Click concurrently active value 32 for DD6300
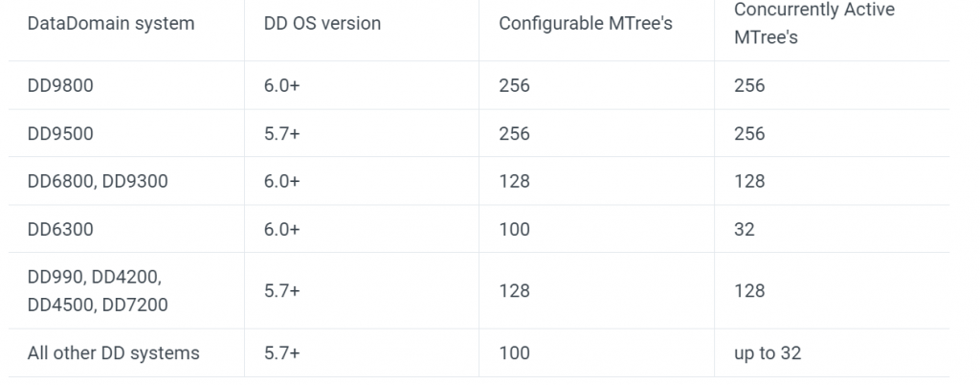The image size is (980, 385). click(744, 229)
